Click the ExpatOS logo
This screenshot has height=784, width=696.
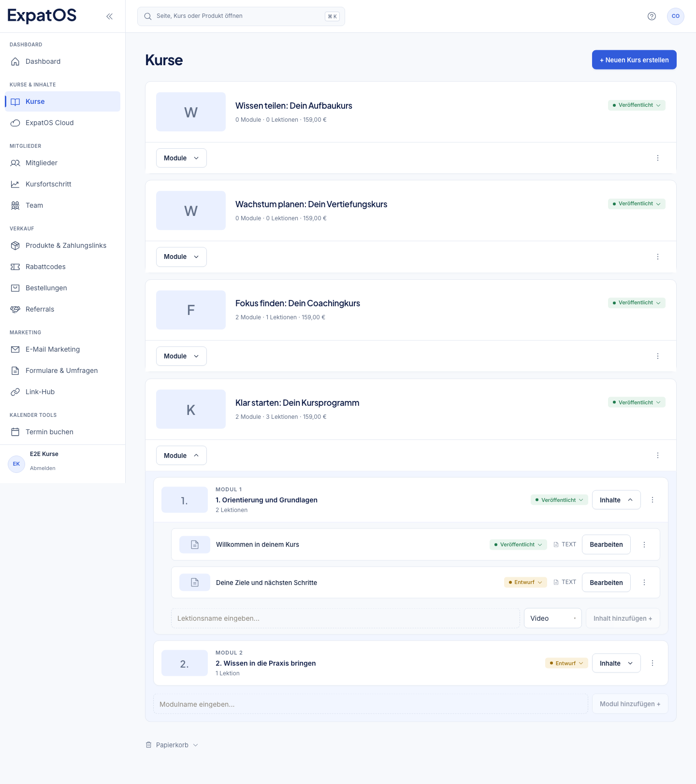(x=42, y=16)
